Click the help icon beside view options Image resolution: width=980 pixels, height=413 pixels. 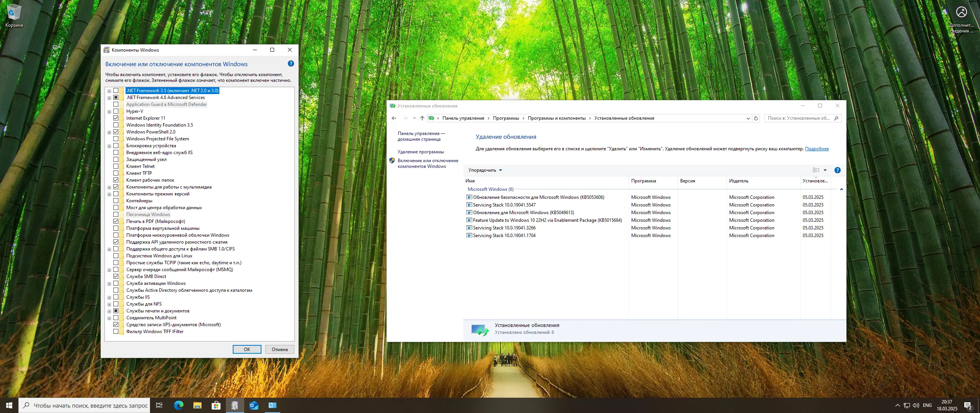click(837, 170)
